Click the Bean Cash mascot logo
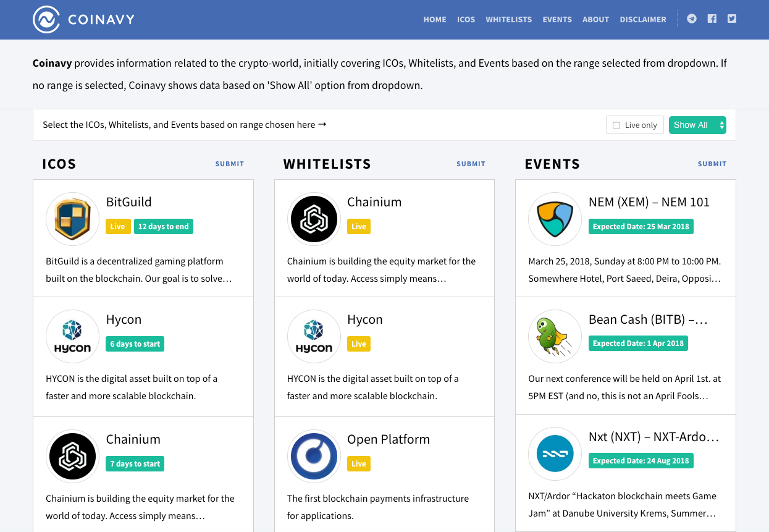Image resolution: width=769 pixels, height=532 pixels. tap(554, 336)
